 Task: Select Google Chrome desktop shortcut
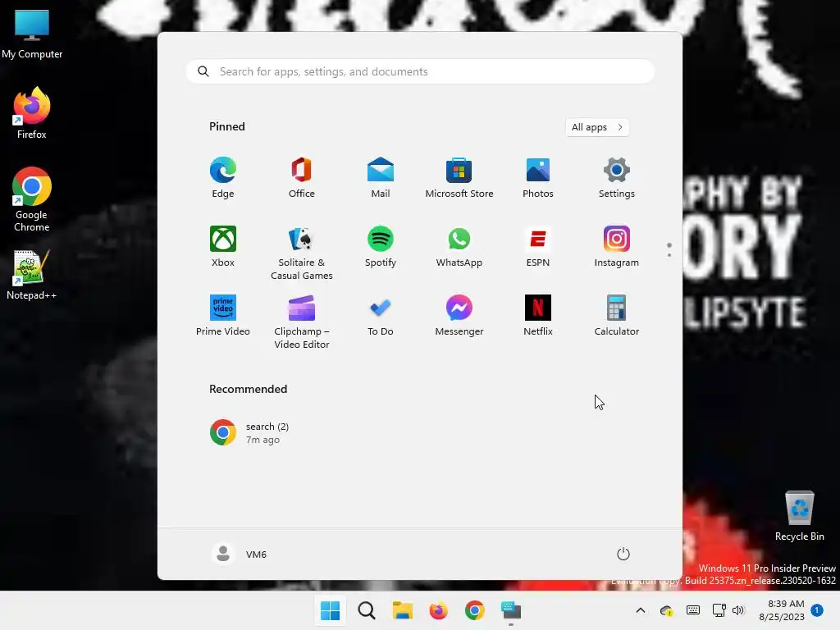tap(32, 199)
